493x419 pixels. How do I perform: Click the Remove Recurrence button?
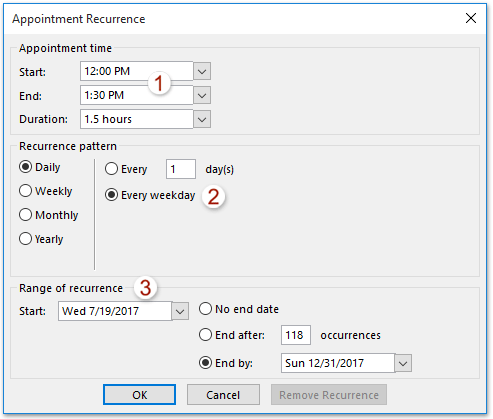coord(329,395)
